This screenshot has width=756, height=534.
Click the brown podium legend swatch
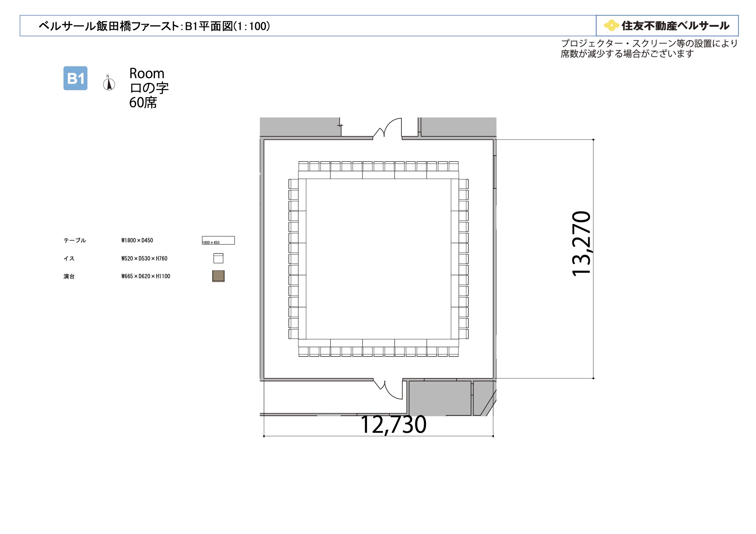pos(218,276)
